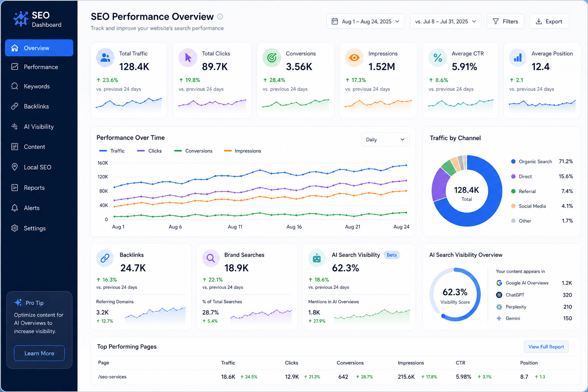
Task: Click the Filters button
Action: (x=505, y=21)
